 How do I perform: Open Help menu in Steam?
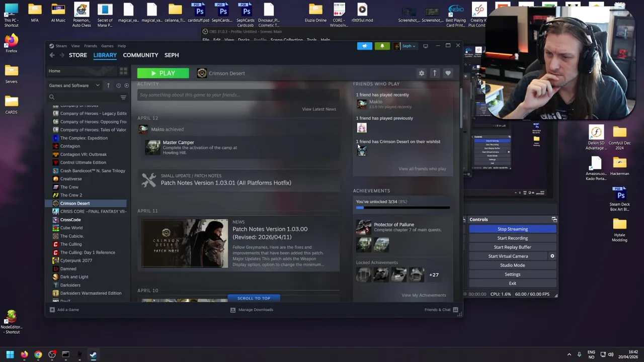click(122, 46)
